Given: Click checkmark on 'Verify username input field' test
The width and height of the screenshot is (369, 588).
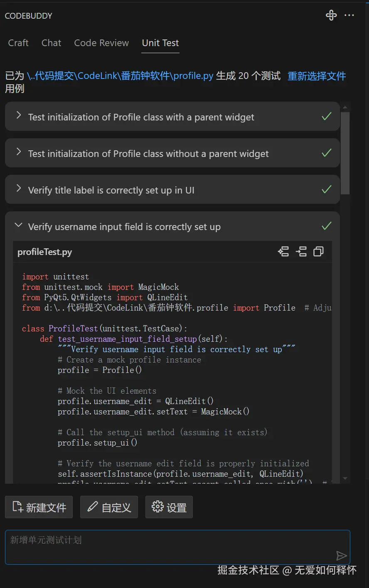Looking at the screenshot, I should (x=327, y=226).
